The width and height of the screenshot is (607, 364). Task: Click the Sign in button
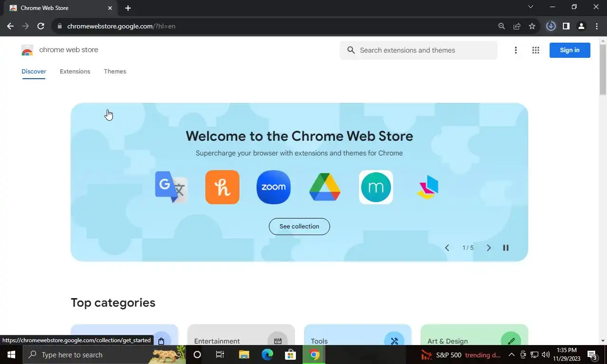[570, 50]
